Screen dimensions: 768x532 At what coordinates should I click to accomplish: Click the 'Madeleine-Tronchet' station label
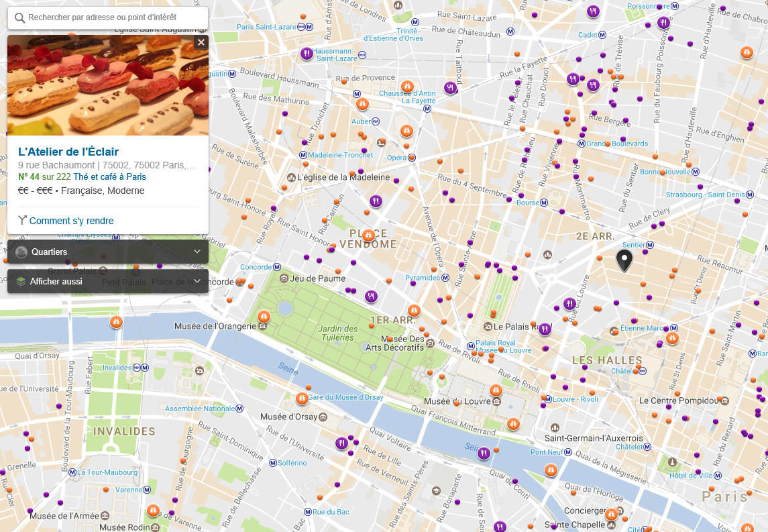(341, 155)
